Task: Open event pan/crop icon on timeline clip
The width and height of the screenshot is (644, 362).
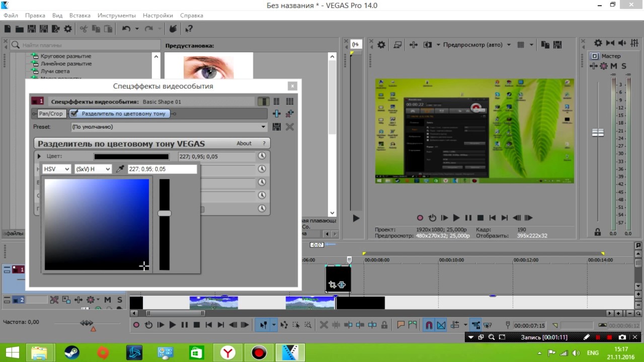Action: (x=332, y=285)
